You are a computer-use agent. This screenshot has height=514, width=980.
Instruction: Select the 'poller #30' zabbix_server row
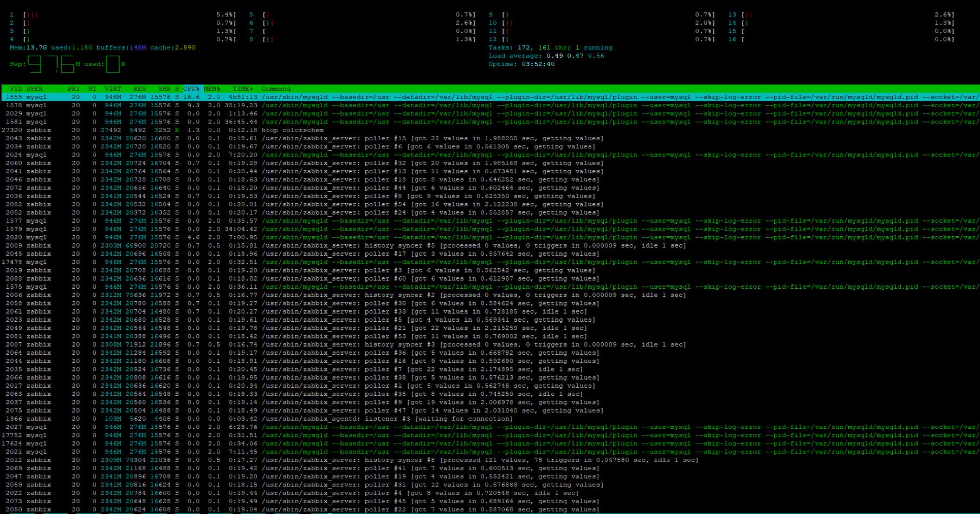[490, 303]
